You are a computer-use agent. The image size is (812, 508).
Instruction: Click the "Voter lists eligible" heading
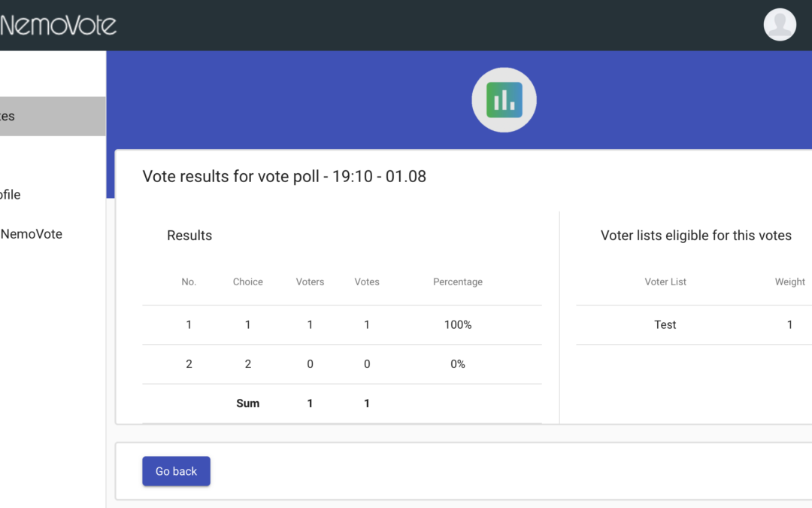[x=695, y=236]
